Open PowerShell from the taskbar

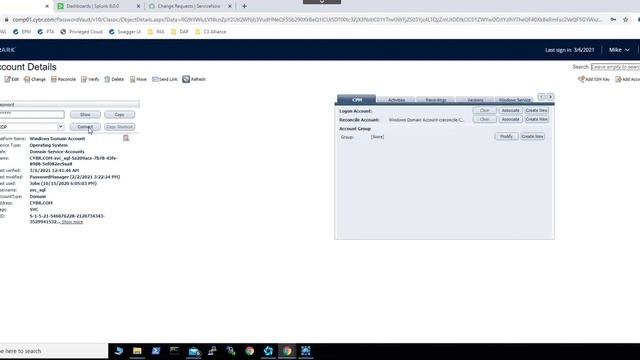[156, 351]
